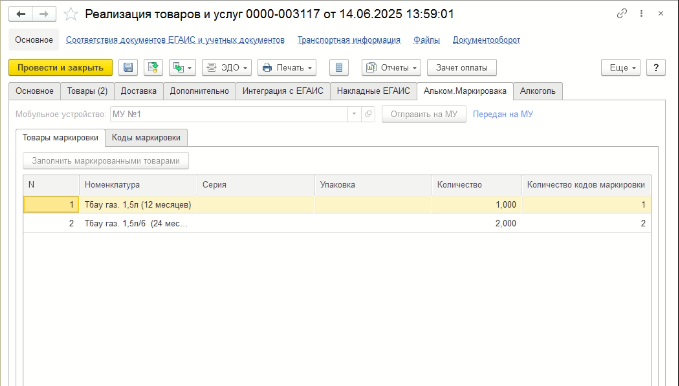Click Заполнить маркированными товарами button
The height and width of the screenshot is (386, 679).
(x=106, y=161)
